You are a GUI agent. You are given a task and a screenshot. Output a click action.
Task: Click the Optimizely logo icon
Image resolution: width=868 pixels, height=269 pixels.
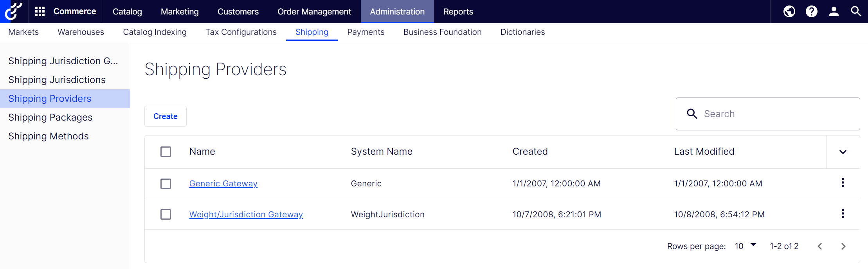(14, 11)
